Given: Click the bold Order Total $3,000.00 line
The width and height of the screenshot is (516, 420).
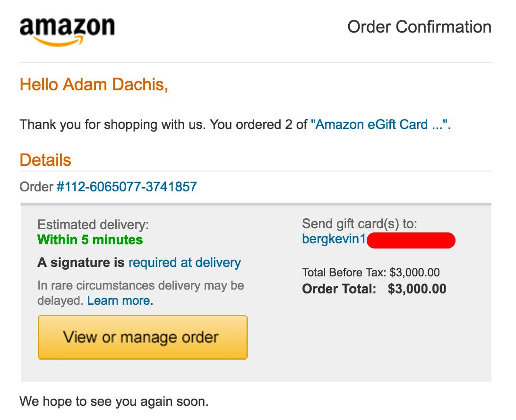Looking at the screenshot, I should pos(374,289).
